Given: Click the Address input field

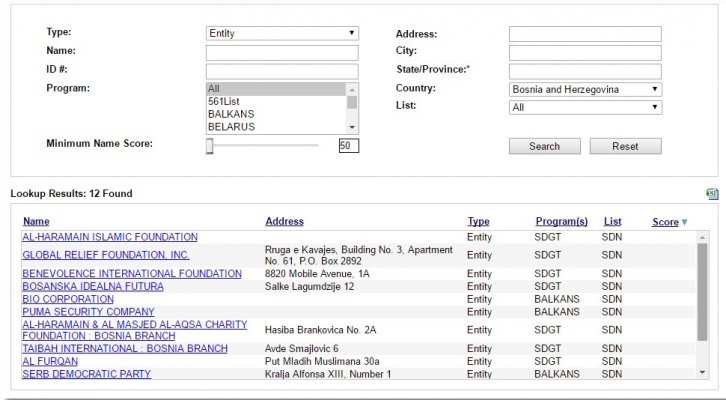Looking at the screenshot, I should (x=585, y=34).
